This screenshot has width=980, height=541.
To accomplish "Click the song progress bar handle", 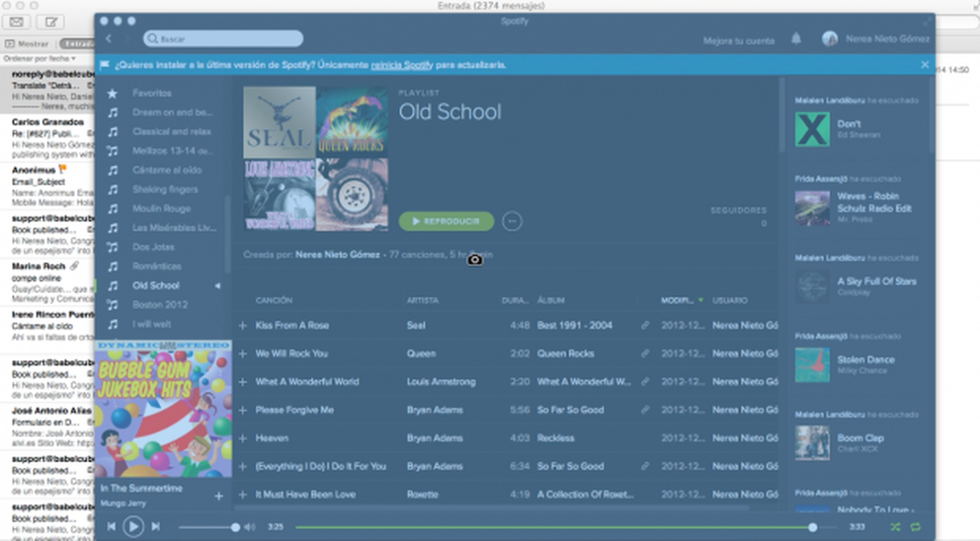I will 813,527.
